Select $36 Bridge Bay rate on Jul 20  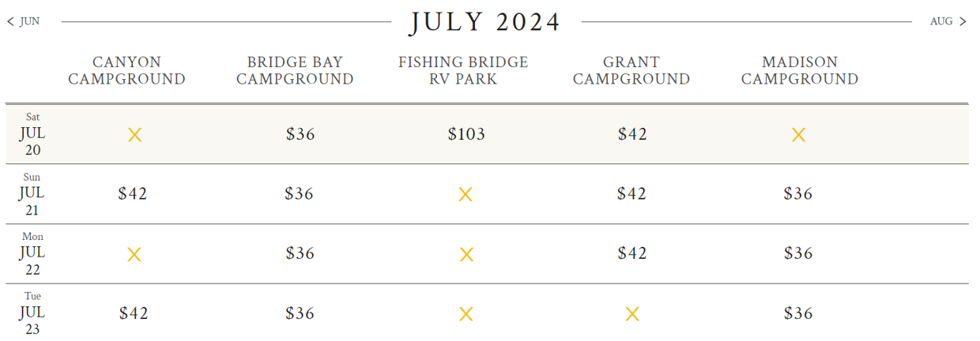tap(300, 134)
